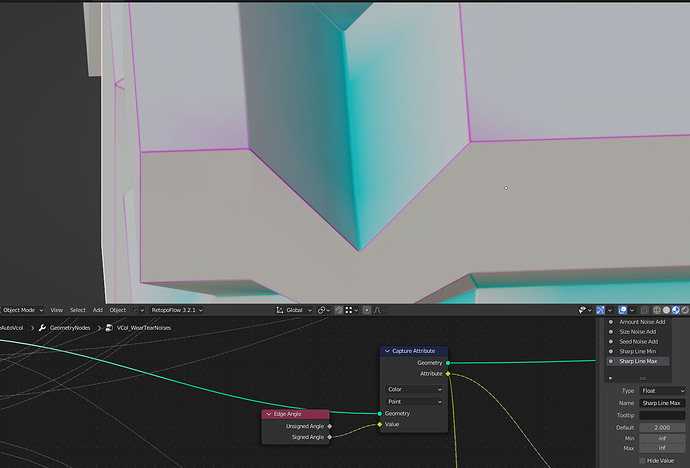The image size is (690, 468).
Task: Click the VCol_WearTearNoises node group breadcrumb
Action: point(143,328)
